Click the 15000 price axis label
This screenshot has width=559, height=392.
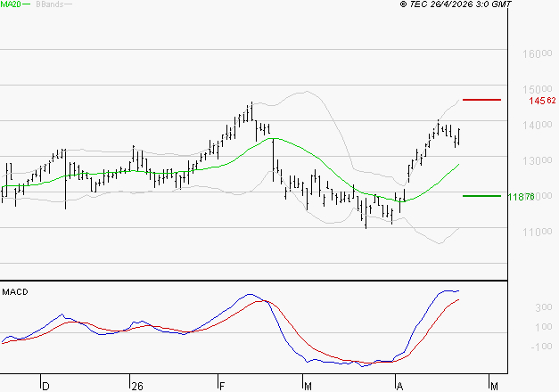(x=538, y=89)
